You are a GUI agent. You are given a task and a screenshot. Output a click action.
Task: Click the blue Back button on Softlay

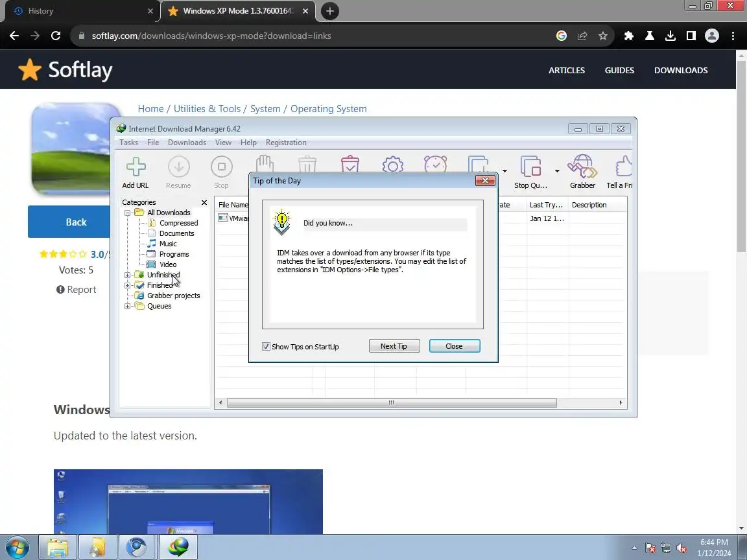click(69, 222)
